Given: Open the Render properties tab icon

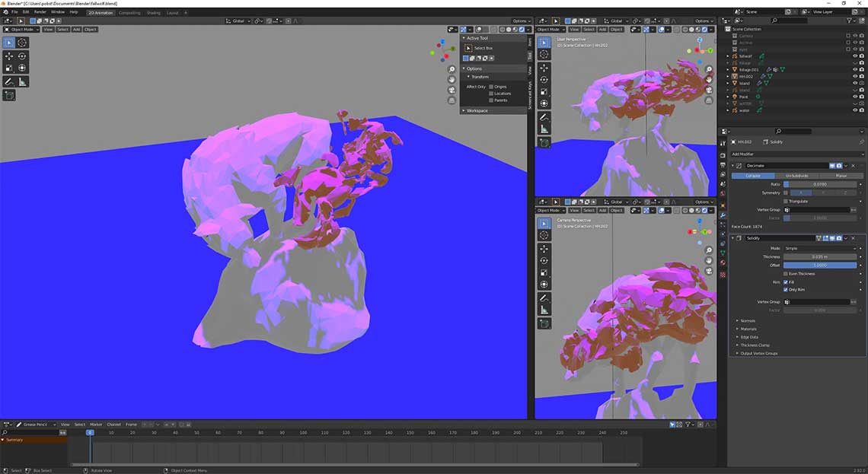Looking at the screenshot, I should (x=723, y=155).
